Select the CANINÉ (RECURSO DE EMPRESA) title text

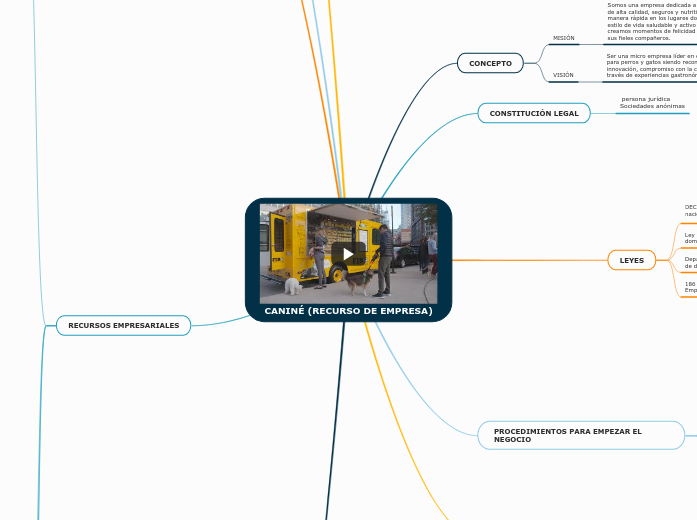point(348,311)
